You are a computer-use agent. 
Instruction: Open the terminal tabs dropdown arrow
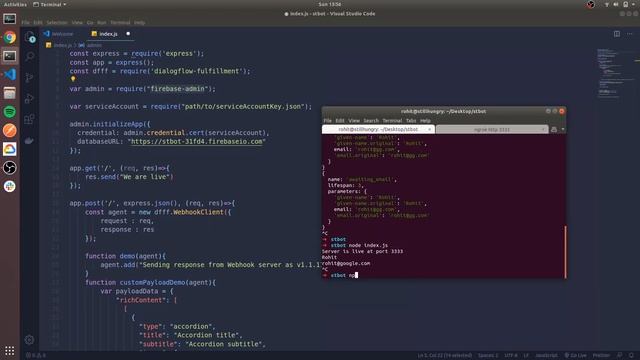coord(563,129)
